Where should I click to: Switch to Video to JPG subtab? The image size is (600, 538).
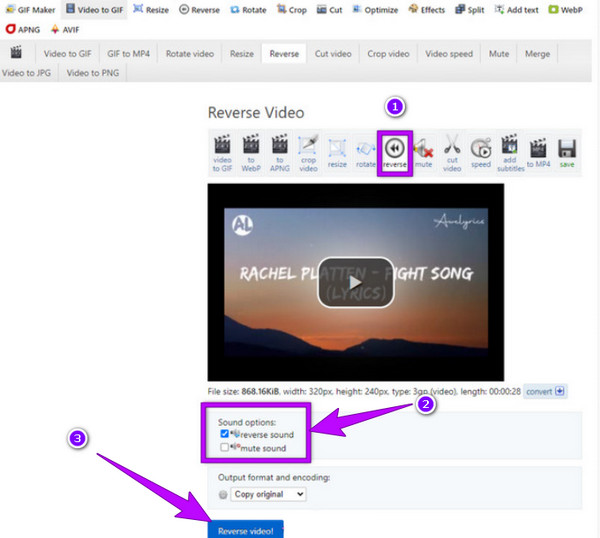[x=26, y=73]
